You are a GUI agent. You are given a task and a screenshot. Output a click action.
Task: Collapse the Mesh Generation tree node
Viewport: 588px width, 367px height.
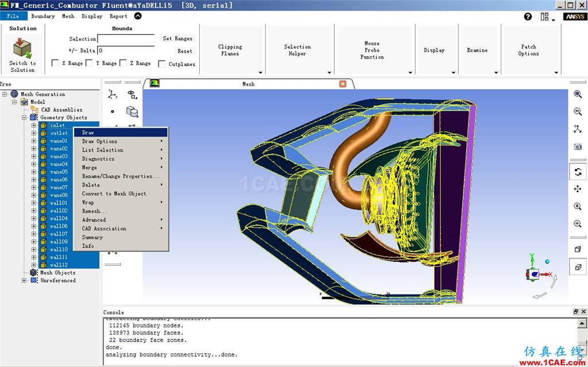[x=5, y=94]
